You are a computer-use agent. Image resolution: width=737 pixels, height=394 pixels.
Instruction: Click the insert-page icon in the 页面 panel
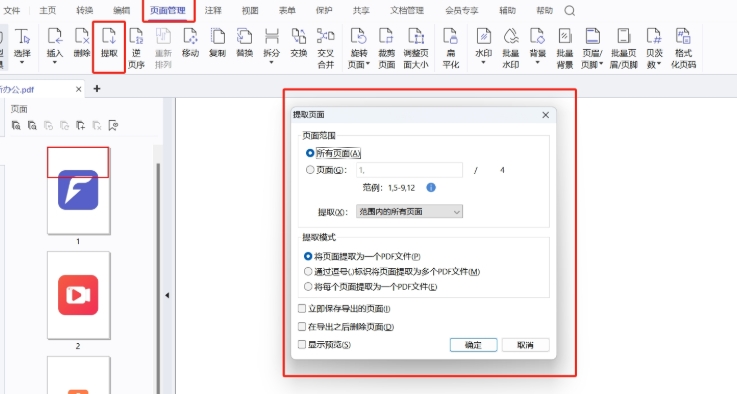point(81,126)
